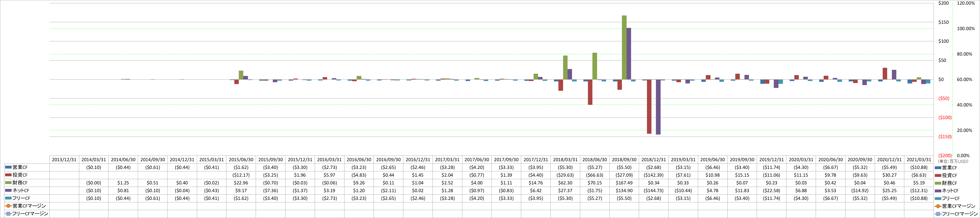Click the green 財務CF bar at 2018/06/30
The height and width of the screenshot is (218, 980).
tap(595, 66)
